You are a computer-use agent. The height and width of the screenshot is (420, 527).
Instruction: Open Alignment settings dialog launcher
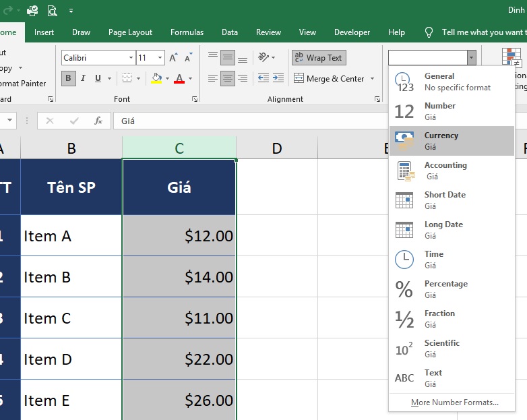coord(377,99)
